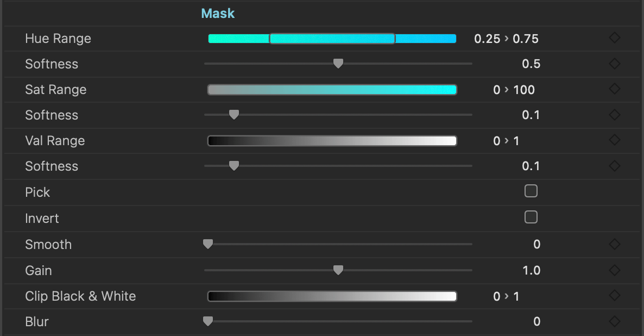
Task: Click the Sat Range gradient bar
Action: click(332, 90)
